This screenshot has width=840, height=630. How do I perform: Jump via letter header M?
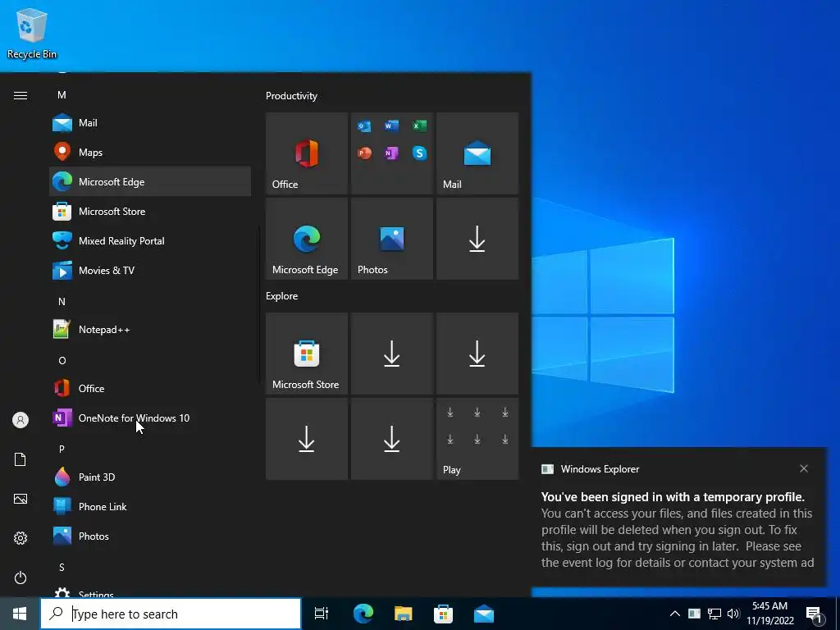pos(62,95)
